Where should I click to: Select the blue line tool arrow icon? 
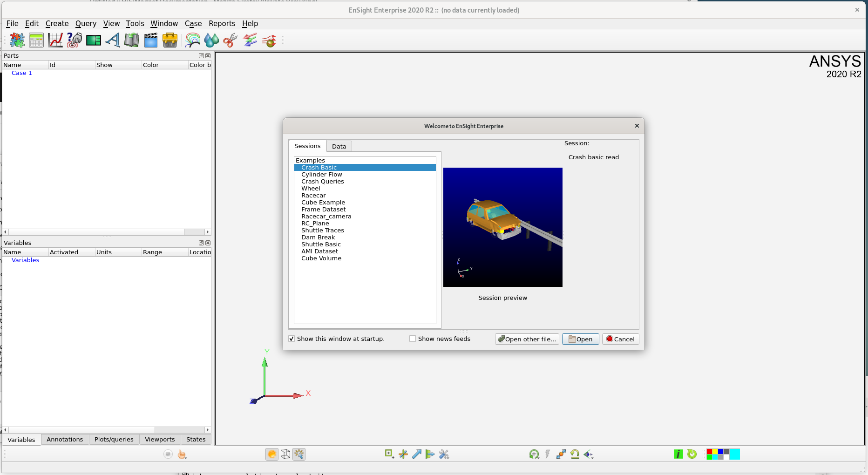[x=417, y=454]
